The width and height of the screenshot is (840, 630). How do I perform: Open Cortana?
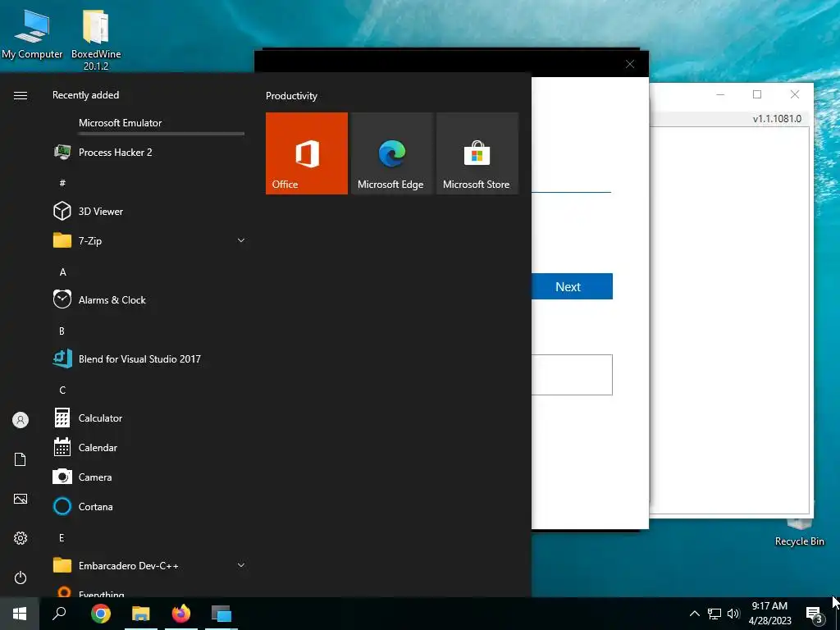[x=149, y=506]
